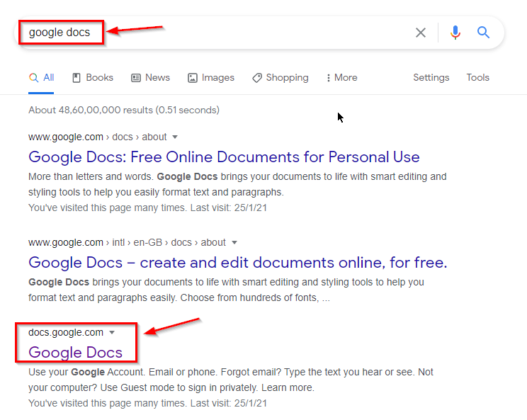
Task: Open search Settings
Action: coord(431,78)
